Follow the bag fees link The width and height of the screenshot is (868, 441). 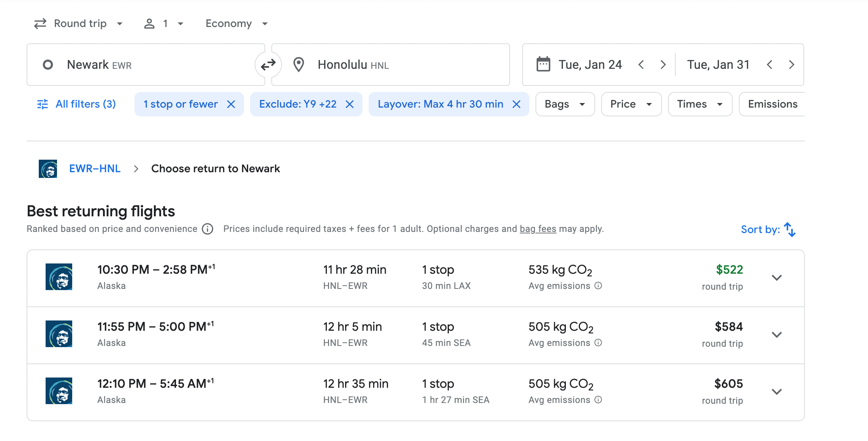(x=538, y=229)
